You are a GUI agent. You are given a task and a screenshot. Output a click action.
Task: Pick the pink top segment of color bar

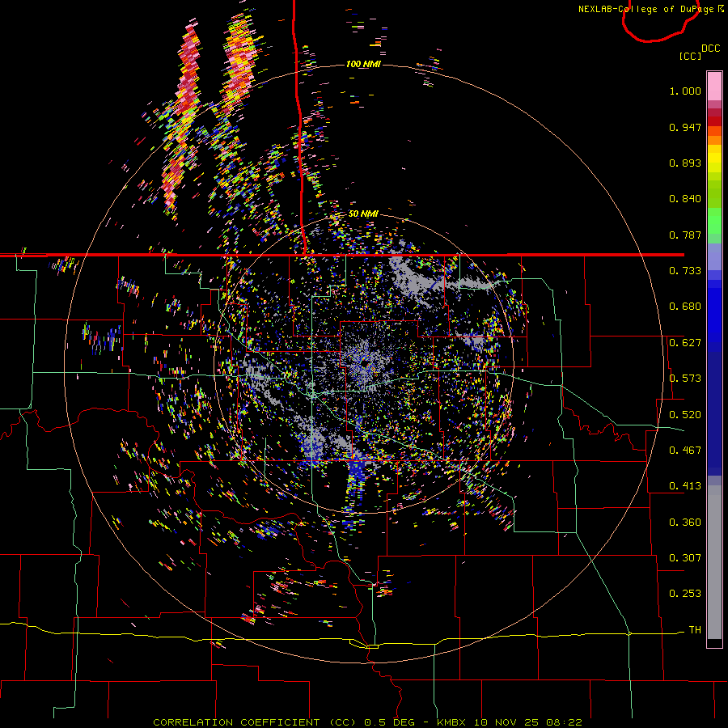point(714,86)
